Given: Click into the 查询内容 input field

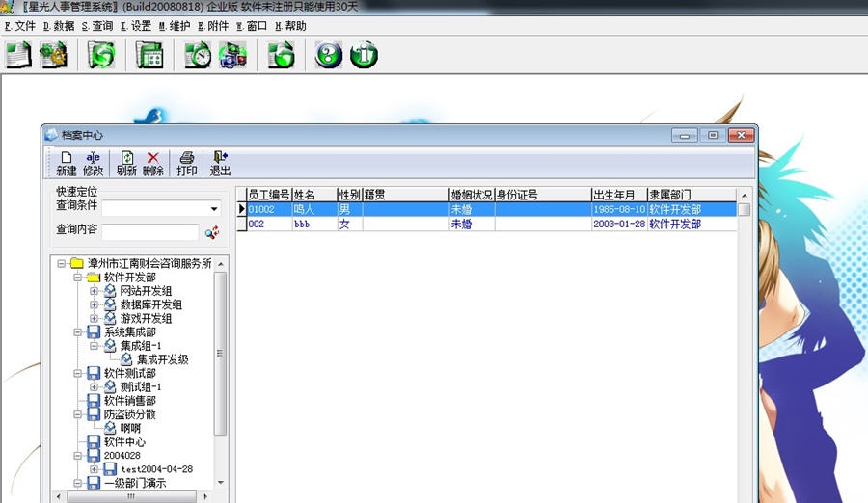Looking at the screenshot, I should pos(150,232).
